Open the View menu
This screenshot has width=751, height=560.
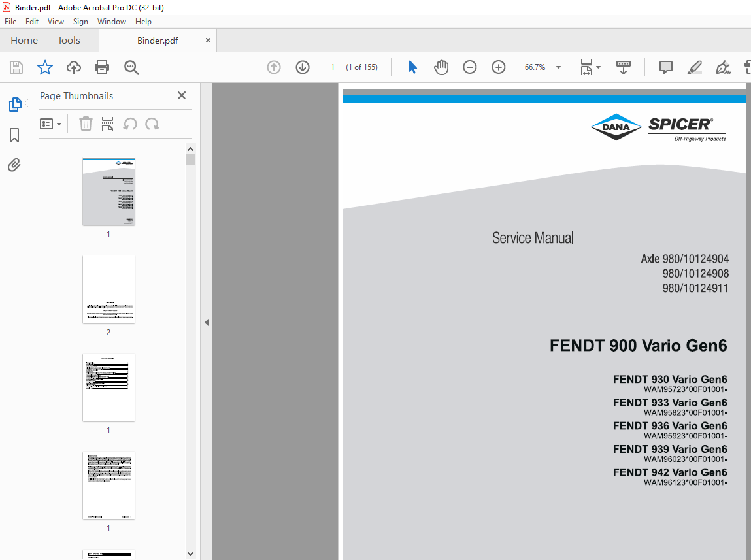(56, 22)
